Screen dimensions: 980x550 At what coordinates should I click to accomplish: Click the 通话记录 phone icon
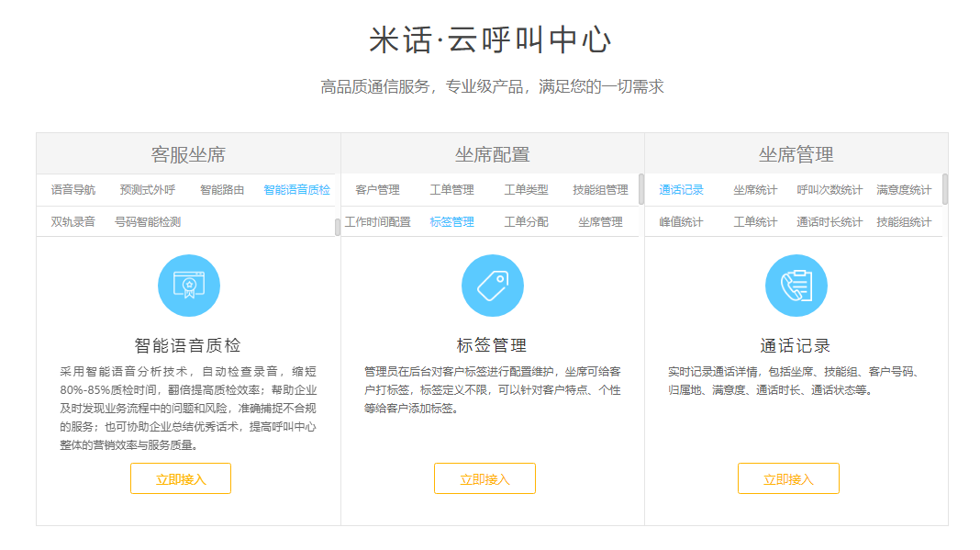click(x=796, y=286)
